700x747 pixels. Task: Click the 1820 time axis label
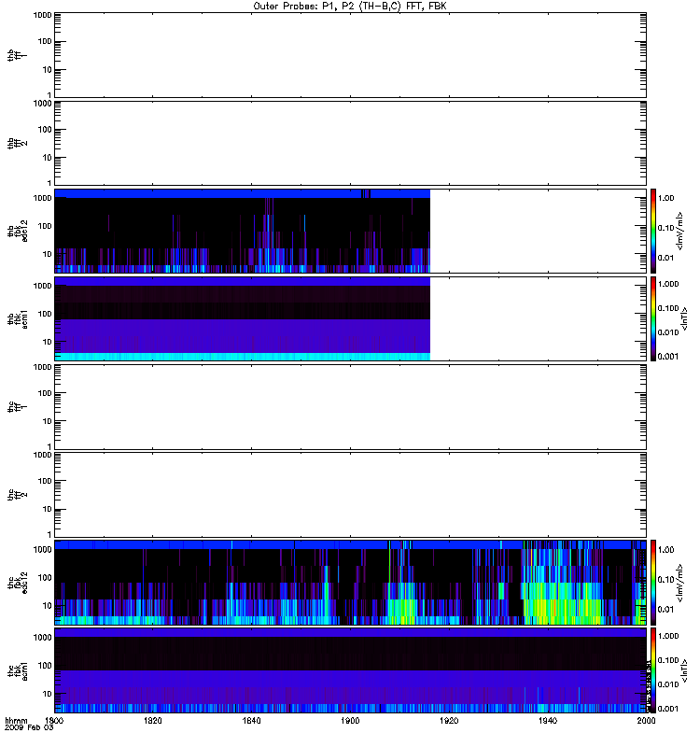click(152, 720)
